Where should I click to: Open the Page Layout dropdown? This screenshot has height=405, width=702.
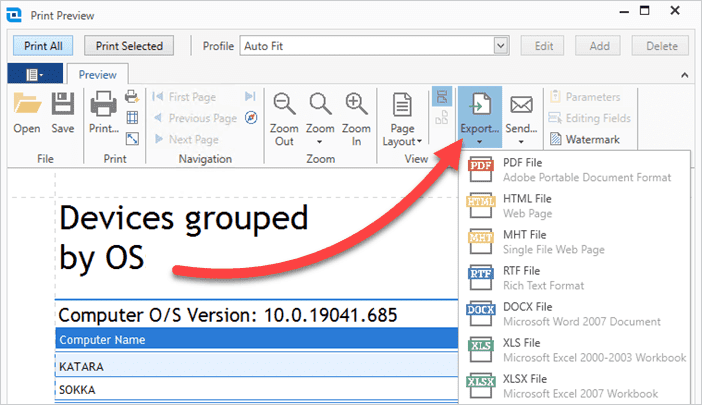[x=402, y=119]
